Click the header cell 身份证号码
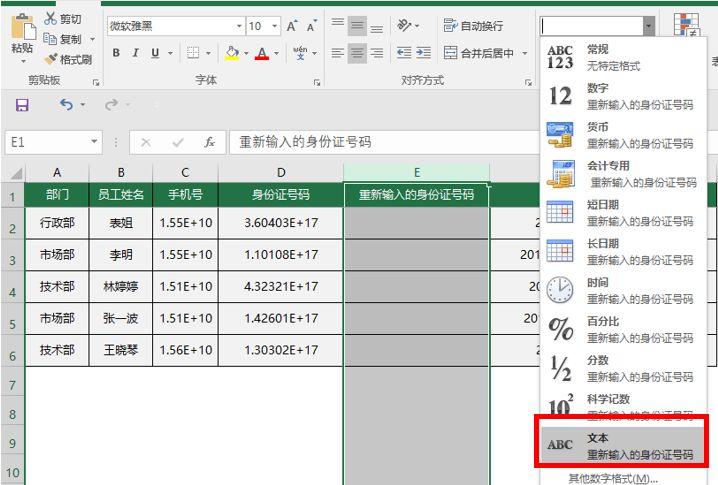The image size is (718, 485). pyautogui.click(x=281, y=195)
